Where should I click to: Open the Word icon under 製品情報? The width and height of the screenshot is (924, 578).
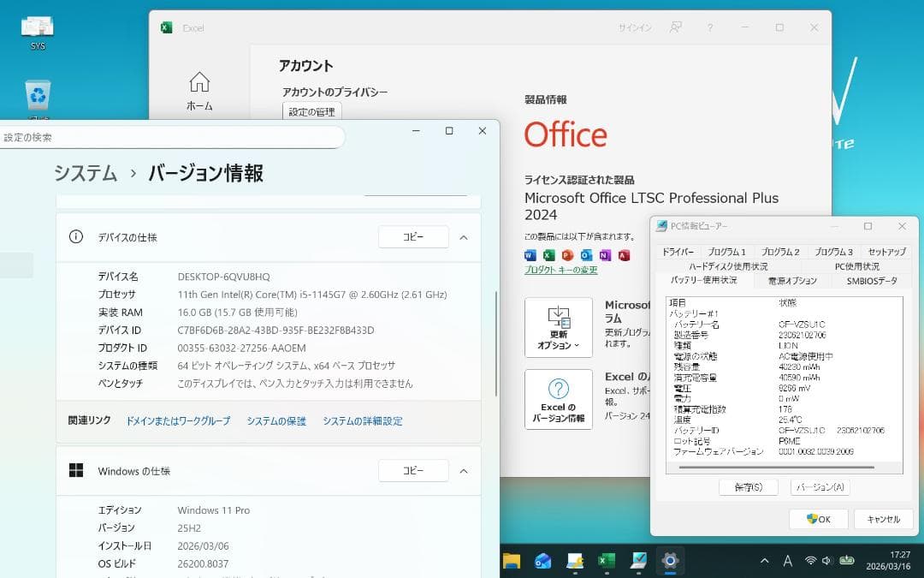click(x=530, y=255)
